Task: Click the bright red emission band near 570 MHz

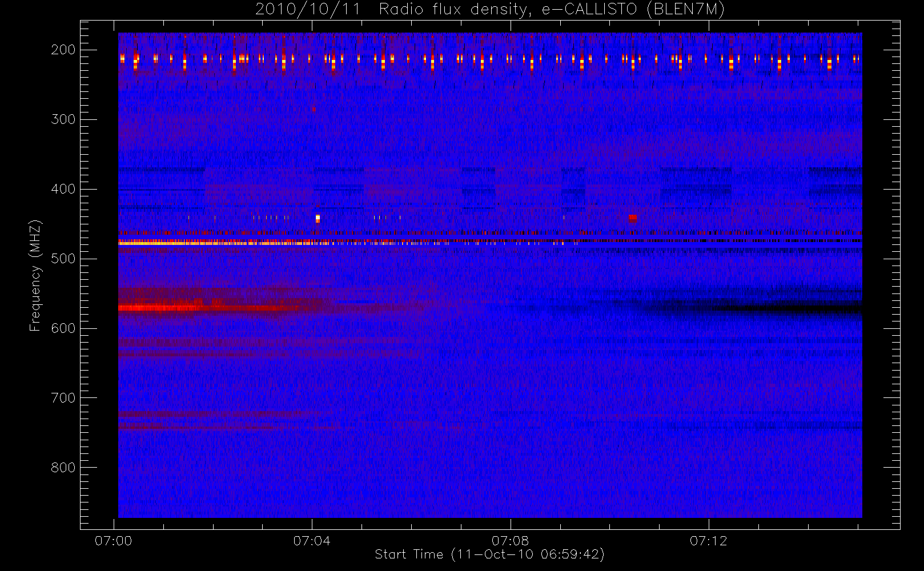Action: 160,308
